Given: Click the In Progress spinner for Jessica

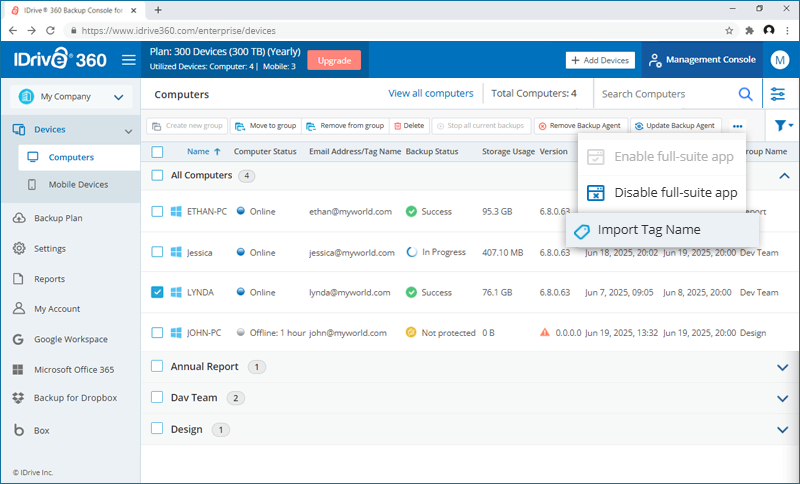Looking at the screenshot, I should coord(411,252).
